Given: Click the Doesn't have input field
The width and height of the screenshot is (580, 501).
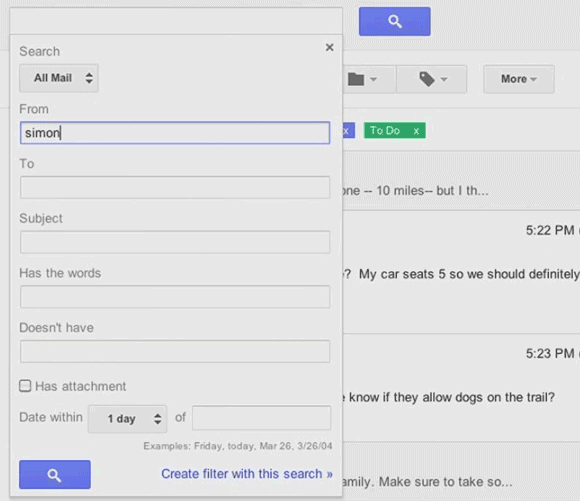Looking at the screenshot, I should (x=175, y=351).
